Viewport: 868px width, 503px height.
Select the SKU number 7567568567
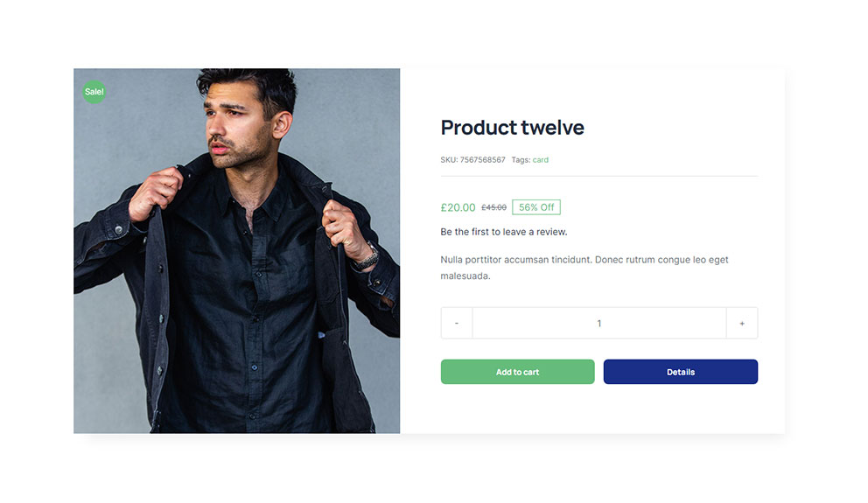pos(483,160)
